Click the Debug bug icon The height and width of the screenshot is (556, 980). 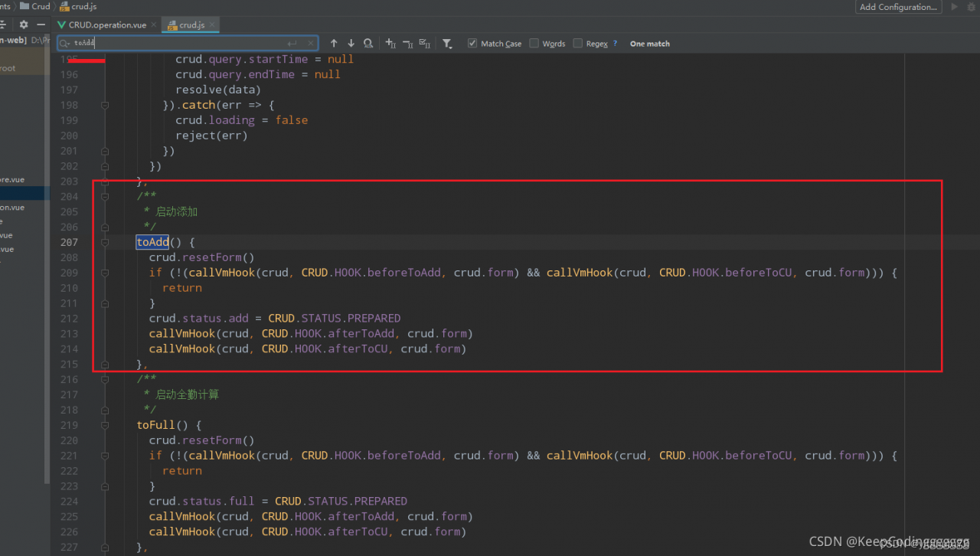tap(971, 7)
